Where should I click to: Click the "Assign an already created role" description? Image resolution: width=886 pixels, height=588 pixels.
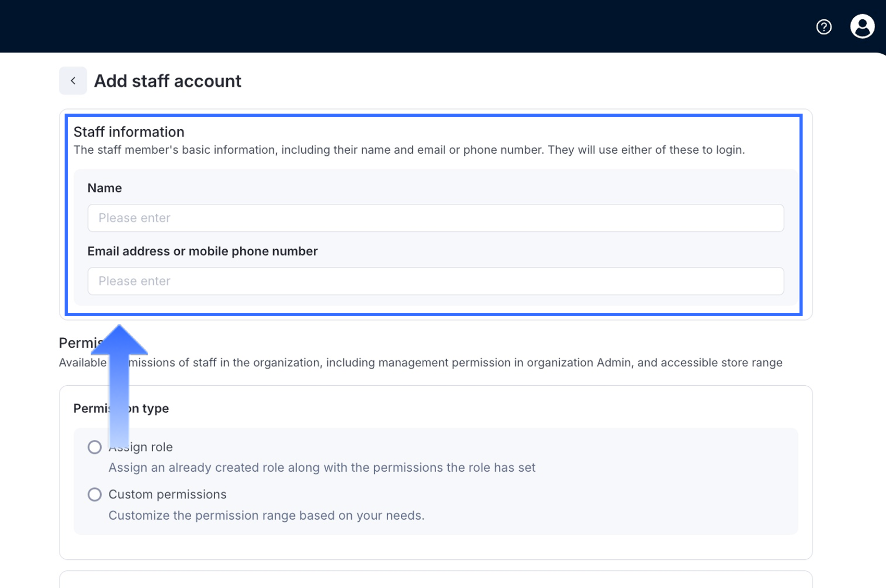click(322, 468)
